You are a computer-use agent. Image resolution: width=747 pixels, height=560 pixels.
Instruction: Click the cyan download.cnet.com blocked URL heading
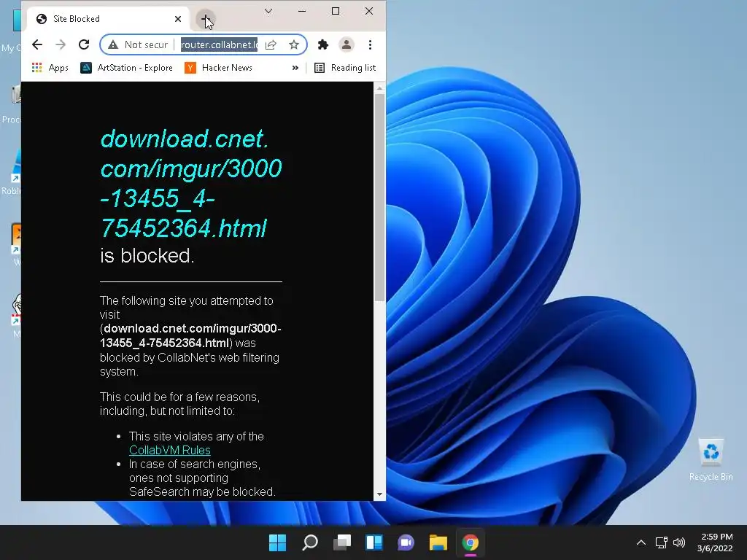(x=190, y=183)
